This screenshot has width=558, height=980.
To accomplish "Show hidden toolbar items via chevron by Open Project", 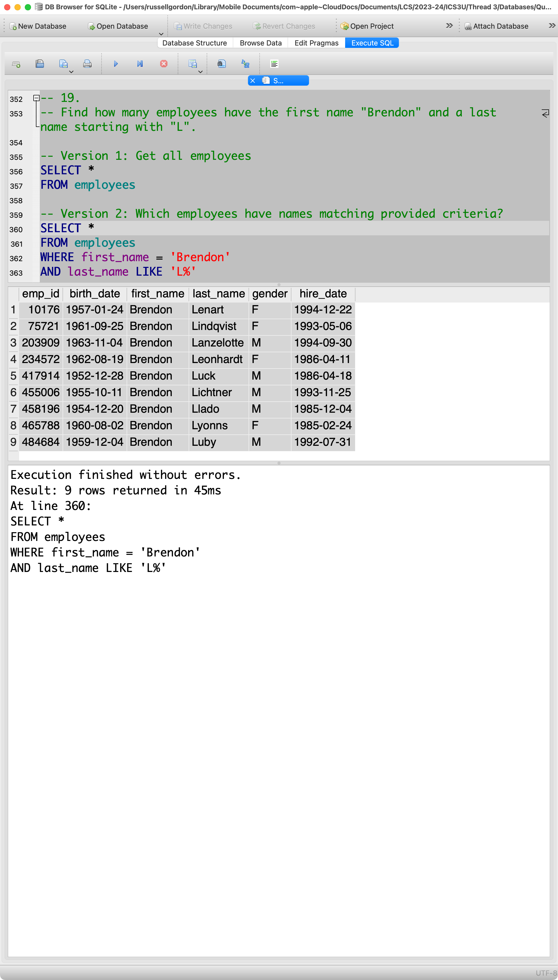I will pyautogui.click(x=449, y=26).
